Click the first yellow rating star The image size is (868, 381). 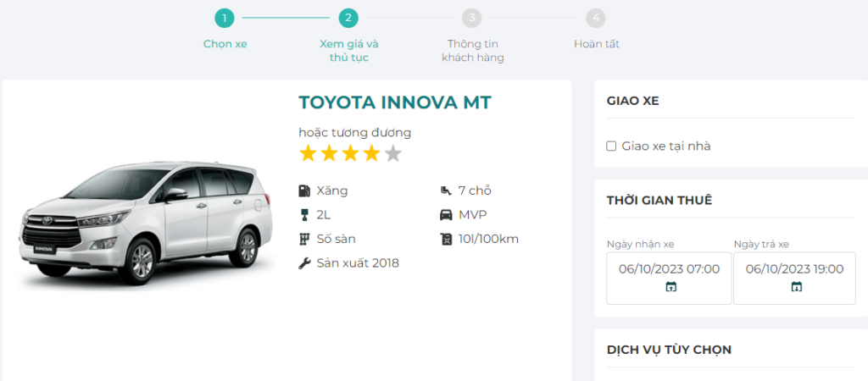308,154
